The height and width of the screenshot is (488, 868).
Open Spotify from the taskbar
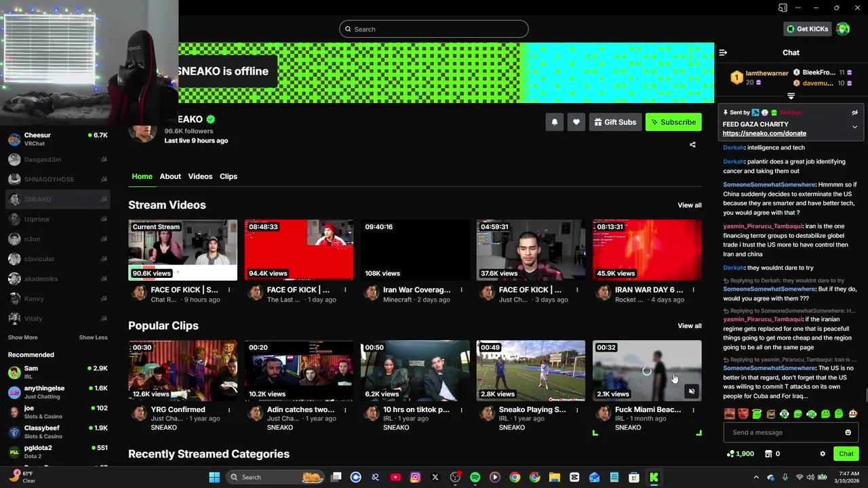coord(475,477)
